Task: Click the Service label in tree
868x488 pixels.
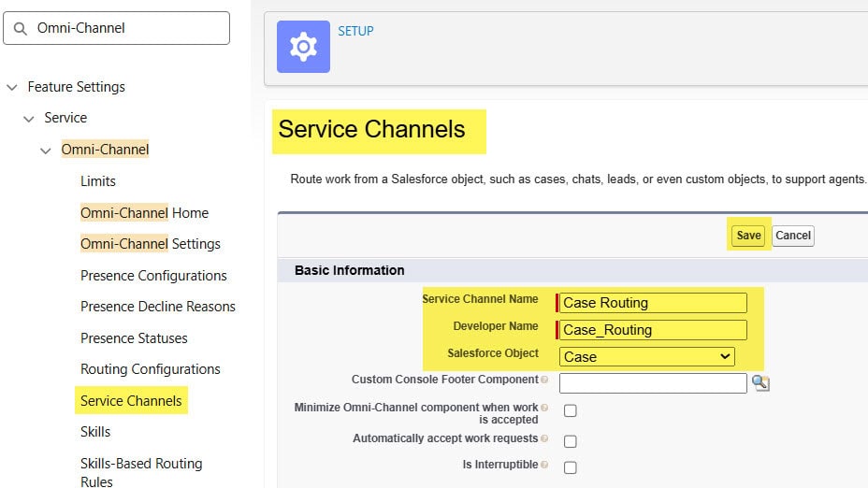Action: (65, 118)
